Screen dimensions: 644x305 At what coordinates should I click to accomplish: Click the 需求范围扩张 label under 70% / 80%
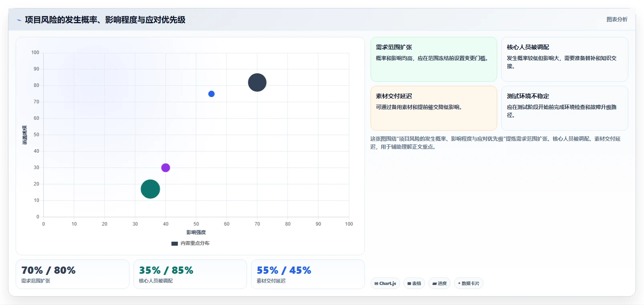(36, 281)
